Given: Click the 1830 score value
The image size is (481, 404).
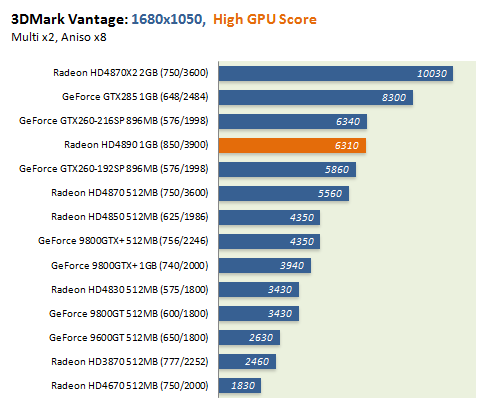Looking at the screenshot, I should 243,386.
